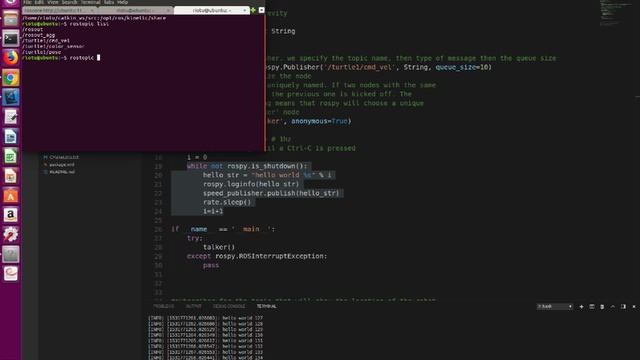Close the first terminal tab
The image size is (640, 360).
[x=92, y=10]
